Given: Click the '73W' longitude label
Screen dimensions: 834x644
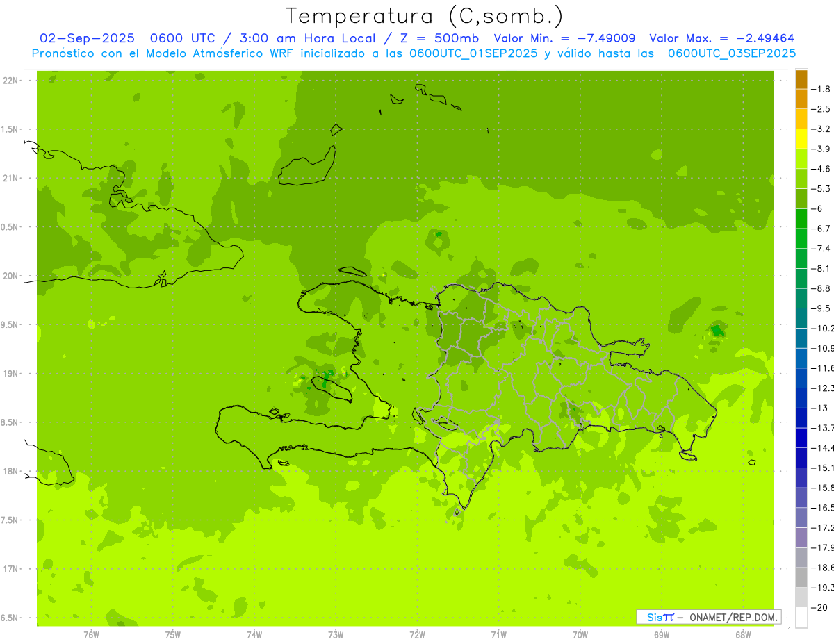Looking at the screenshot, I should 336,635.
